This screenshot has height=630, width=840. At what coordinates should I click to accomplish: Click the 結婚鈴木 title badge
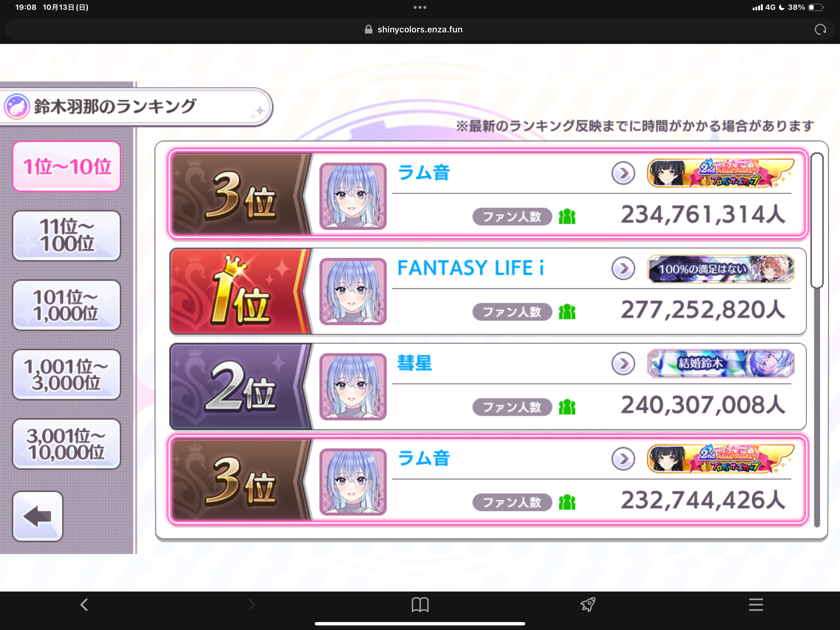pyautogui.click(x=720, y=364)
